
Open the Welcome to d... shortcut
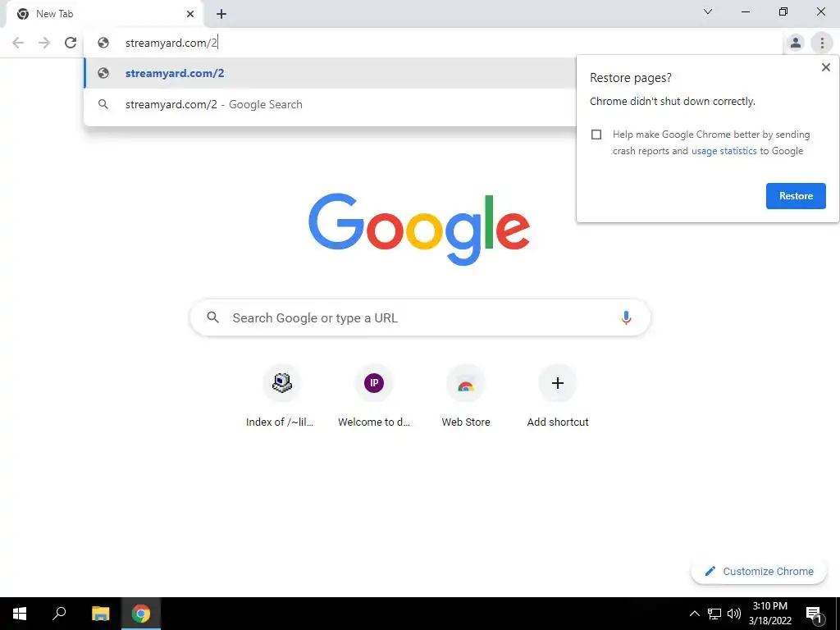pos(374,396)
